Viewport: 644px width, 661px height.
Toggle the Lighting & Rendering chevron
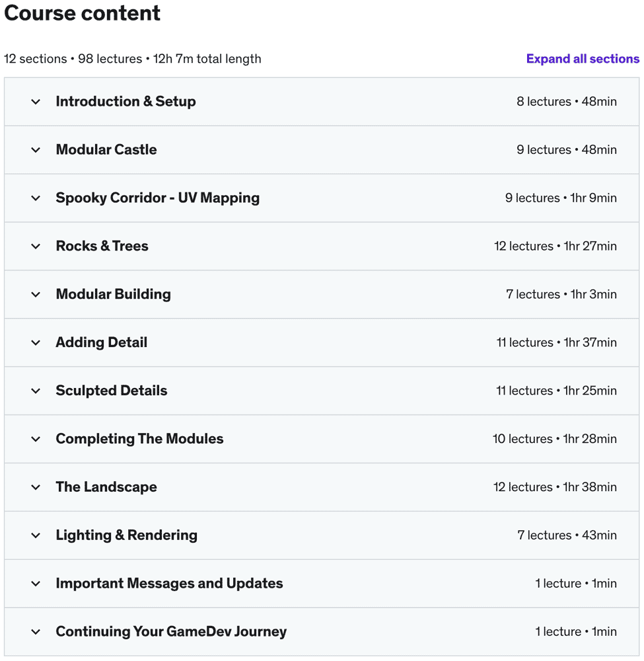[36, 536]
